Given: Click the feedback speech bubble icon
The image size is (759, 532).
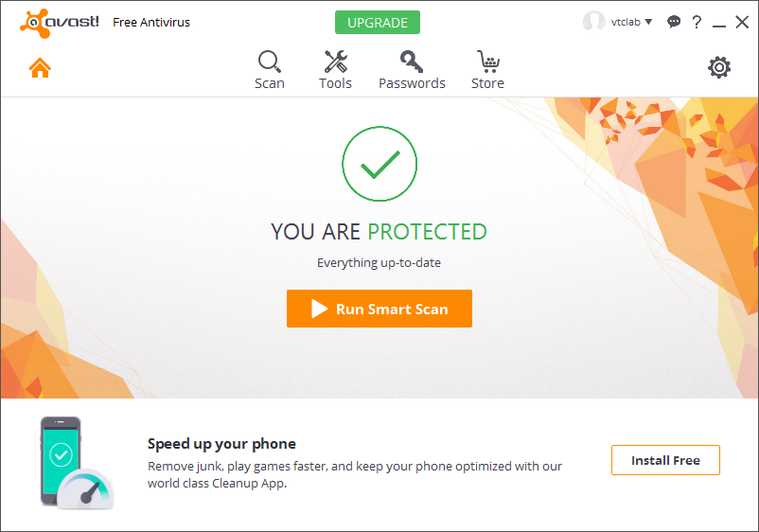Looking at the screenshot, I should 674,22.
